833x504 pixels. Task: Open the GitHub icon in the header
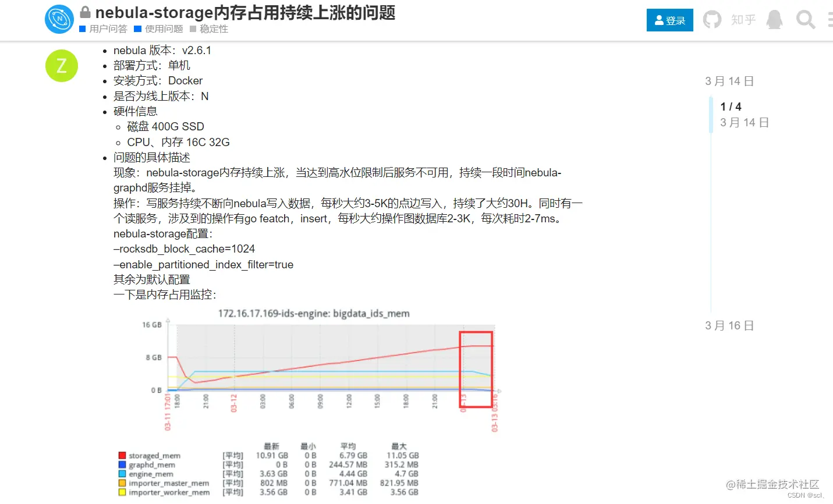[x=712, y=19]
